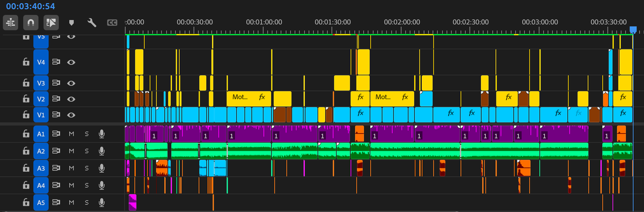Image resolution: width=644 pixels, height=212 pixels.
Task: Mute track A2 with M button
Action: point(71,151)
